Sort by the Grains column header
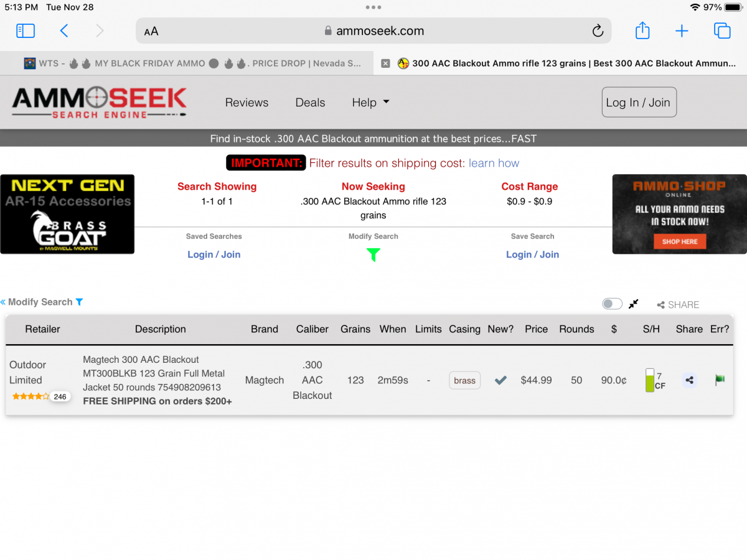 point(355,329)
